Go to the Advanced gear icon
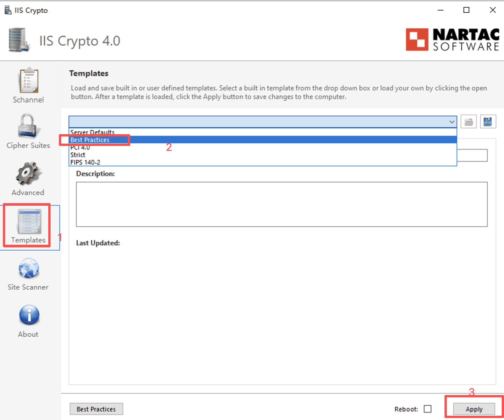This screenshot has height=420, width=504. coord(28,174)
